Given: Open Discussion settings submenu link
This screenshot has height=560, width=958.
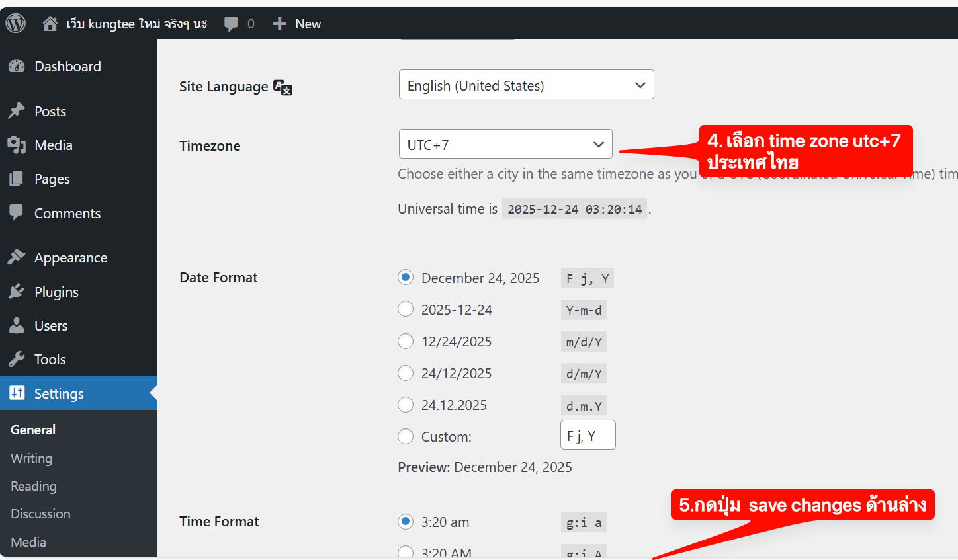Looking at the screenshot, I should 40,514.
